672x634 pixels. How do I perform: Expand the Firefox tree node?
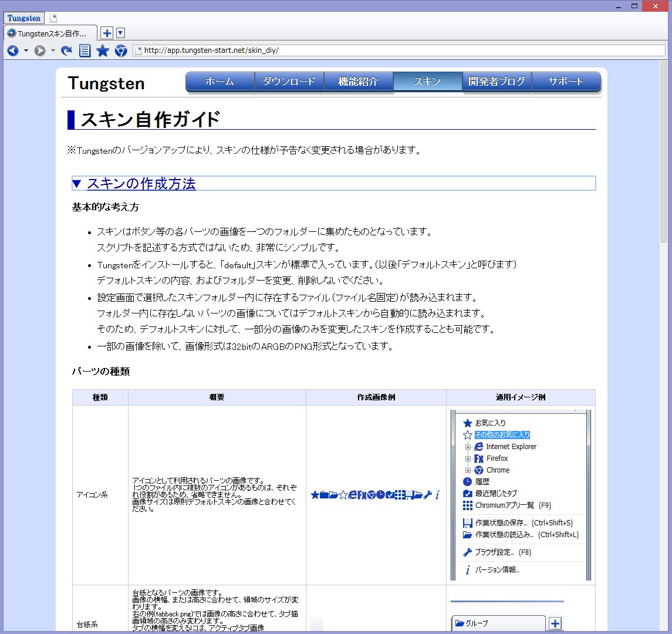(468, 458)
